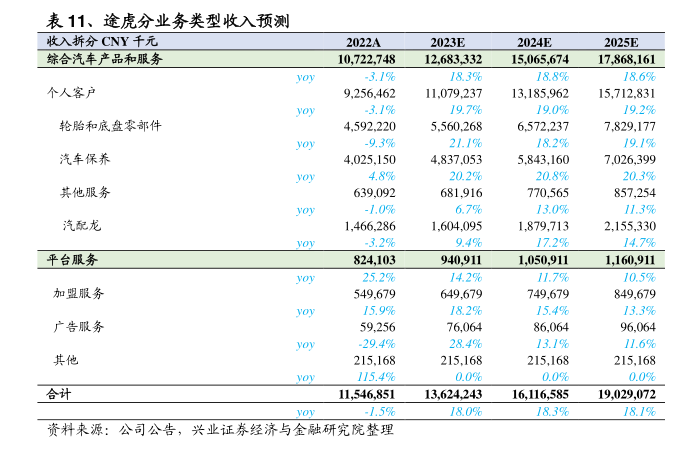Click the yoy percentage 18.1%
Image resolution: width=675 pixels, height=456 pixels.
click(639, 412)
